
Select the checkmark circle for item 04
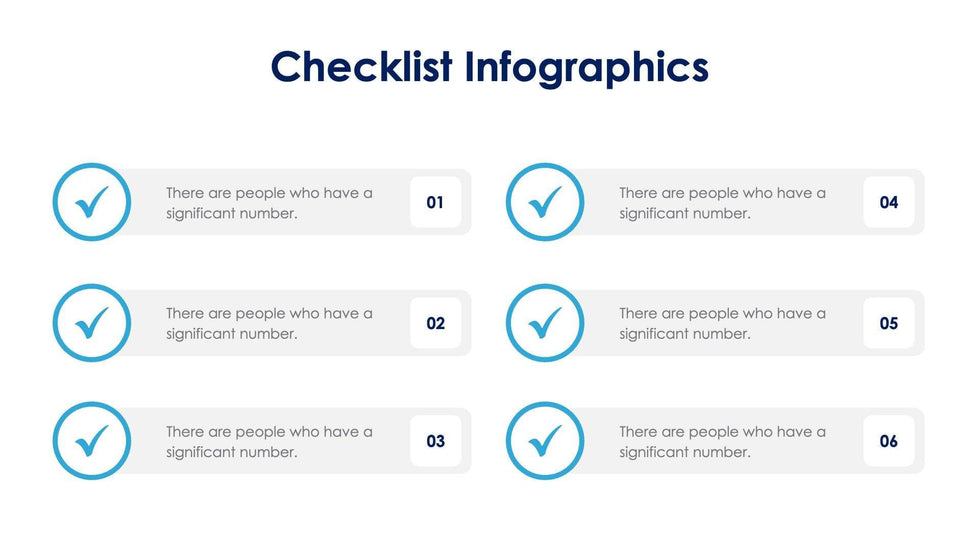[545, 203]
